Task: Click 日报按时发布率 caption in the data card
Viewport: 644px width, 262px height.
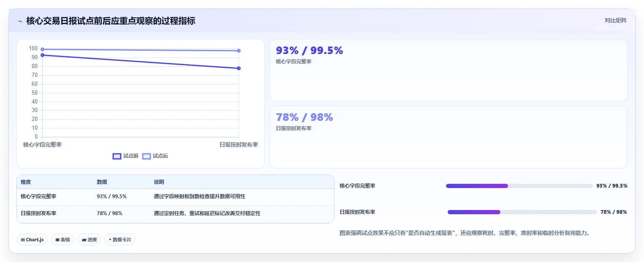Action: tap(293, 128)
